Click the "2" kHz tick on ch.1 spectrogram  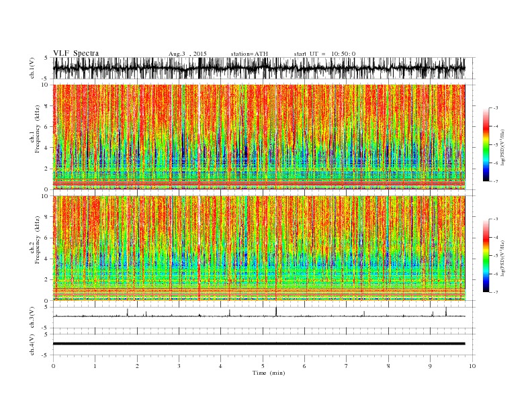[x=47, y=169]
